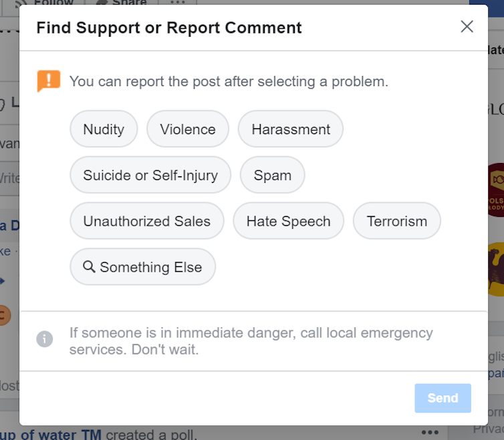Close the Find Support or Report dialog
The image size is (504, 440).
pos(467,27)
